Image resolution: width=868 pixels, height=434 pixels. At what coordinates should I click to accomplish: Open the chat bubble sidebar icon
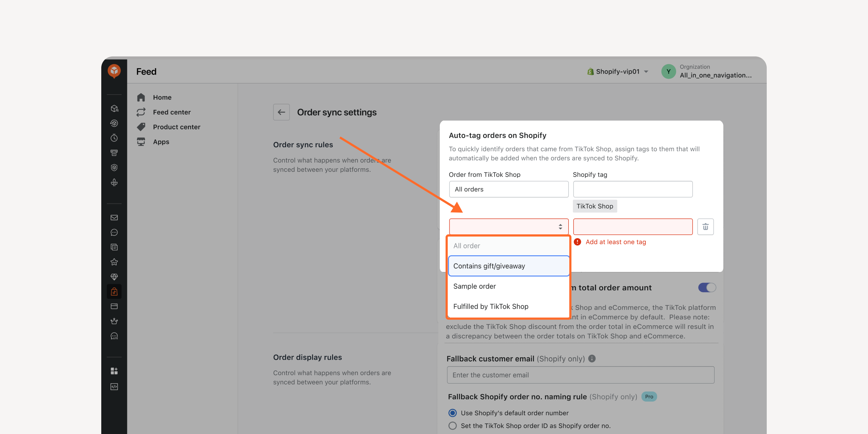[x=114, y=233]
